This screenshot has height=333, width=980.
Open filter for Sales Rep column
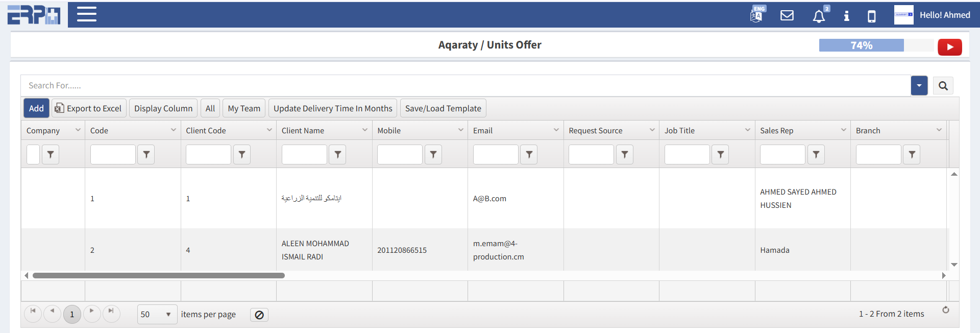point(816,154)
